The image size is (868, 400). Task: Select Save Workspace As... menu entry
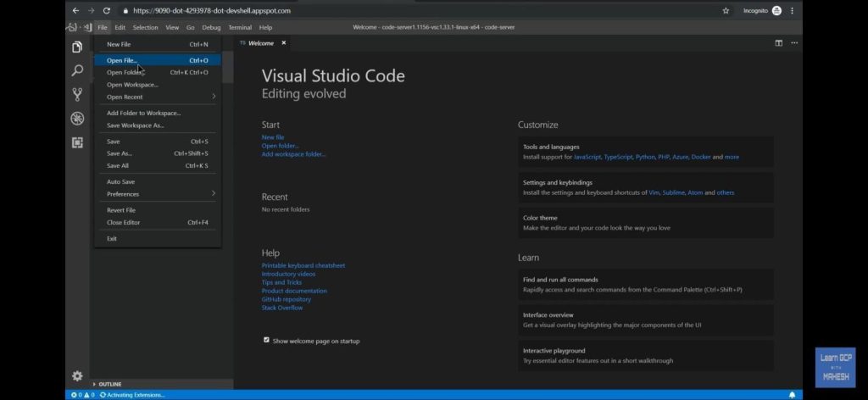point(158,125)
